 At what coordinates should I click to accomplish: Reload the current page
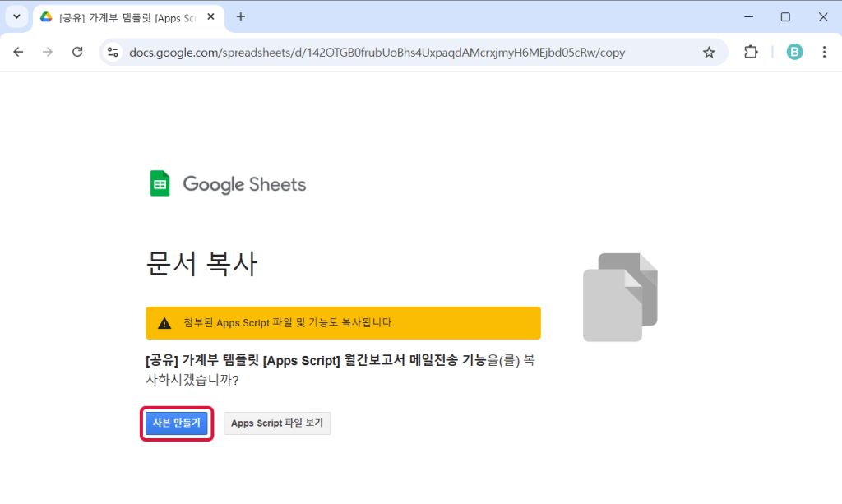77,52
